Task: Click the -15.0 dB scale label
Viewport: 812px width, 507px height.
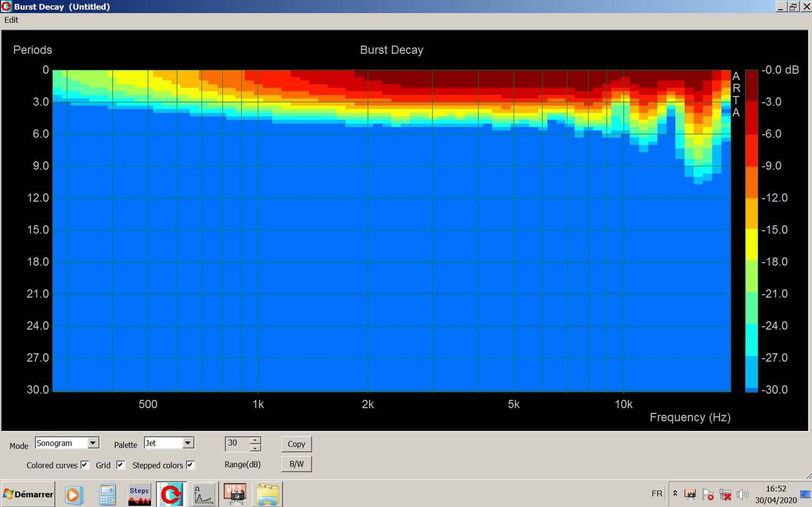Action: click(x=774, y=230)
